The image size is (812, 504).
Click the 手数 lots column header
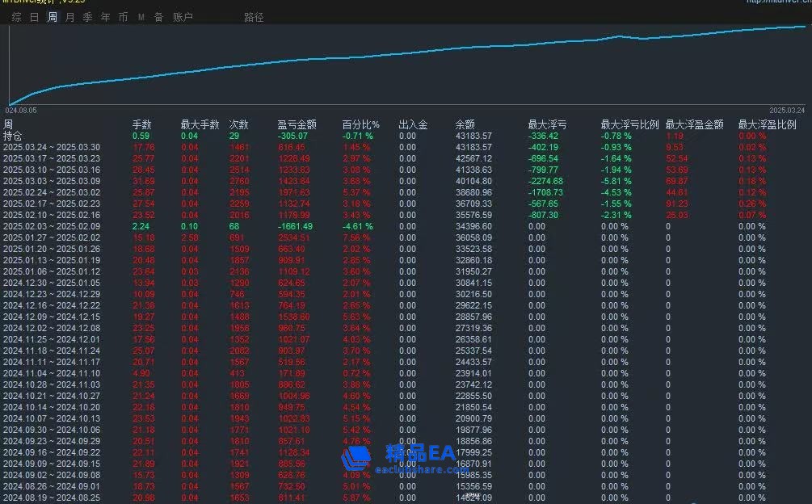click(141, 125)
